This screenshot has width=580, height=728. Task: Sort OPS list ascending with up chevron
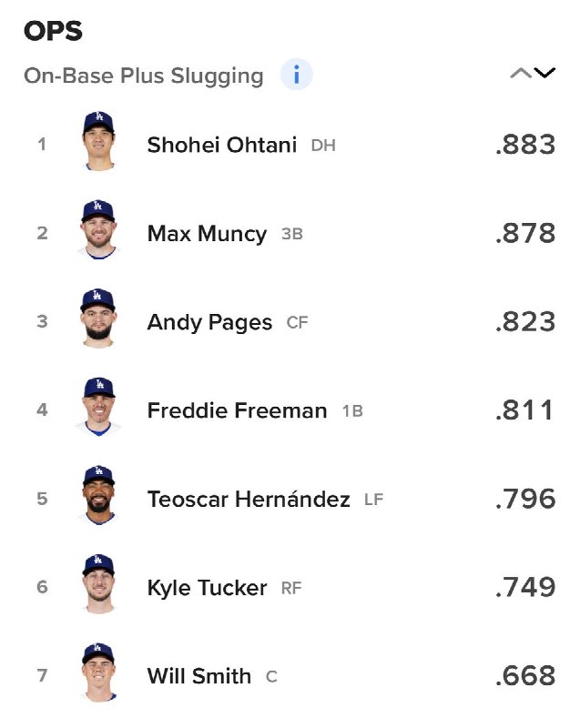pyautogui.click(x=520, y=74)
